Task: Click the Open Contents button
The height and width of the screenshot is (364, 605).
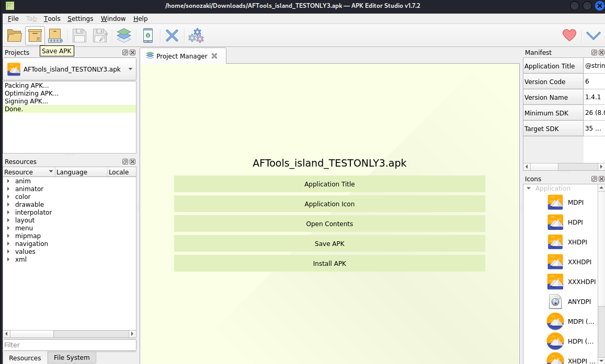Action: click(x=329, y=224)
